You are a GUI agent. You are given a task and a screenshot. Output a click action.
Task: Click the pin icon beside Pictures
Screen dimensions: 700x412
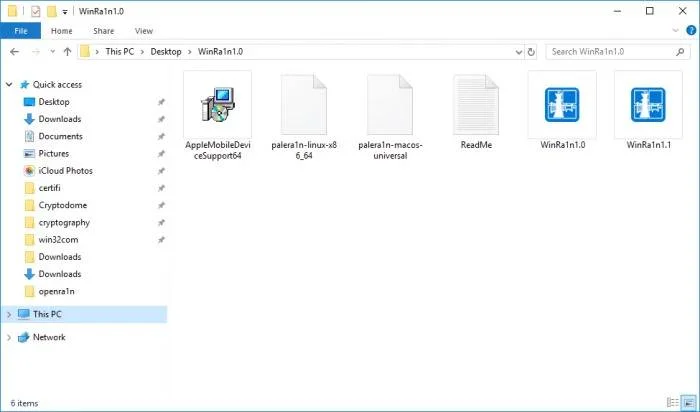tap(161, 154)
